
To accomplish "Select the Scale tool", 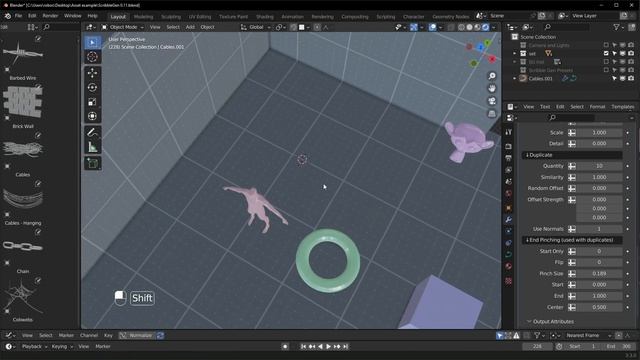I will tap(92, 102).
